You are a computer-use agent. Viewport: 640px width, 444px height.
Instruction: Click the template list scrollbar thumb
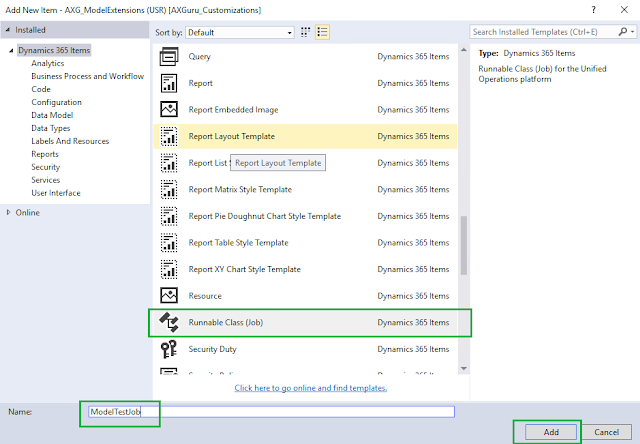coord(464,245)
